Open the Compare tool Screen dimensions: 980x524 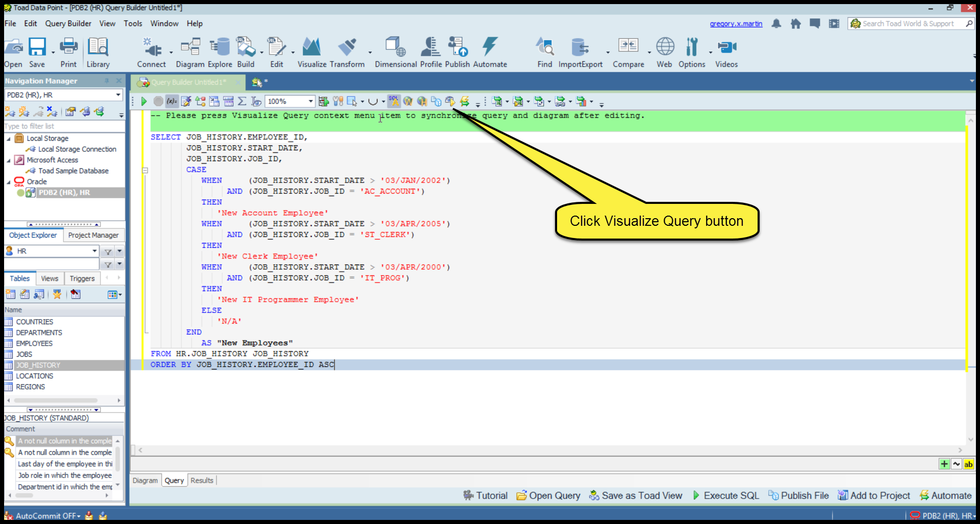(x=628, y=53)
